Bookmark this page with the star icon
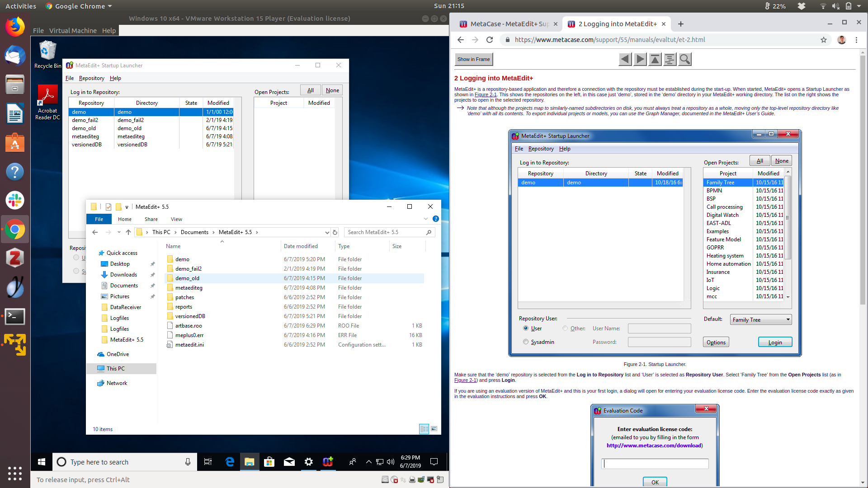This screenshot has width=868, height=488. (x=824, y=40)
